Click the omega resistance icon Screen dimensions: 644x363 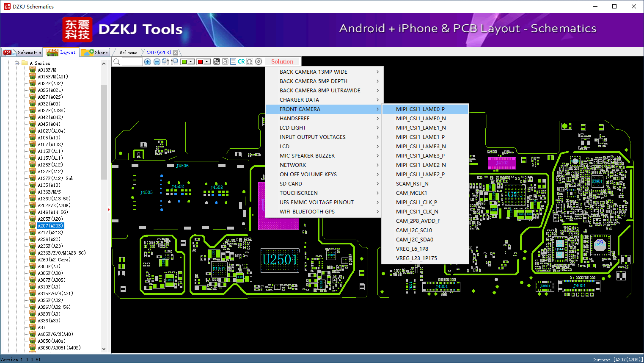click(250, 61)
